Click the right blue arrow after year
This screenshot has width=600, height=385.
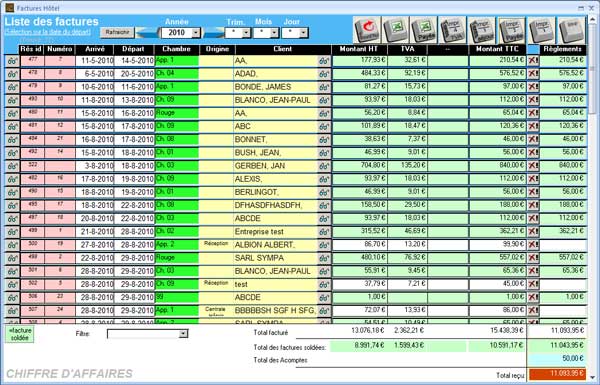[213, 33]
